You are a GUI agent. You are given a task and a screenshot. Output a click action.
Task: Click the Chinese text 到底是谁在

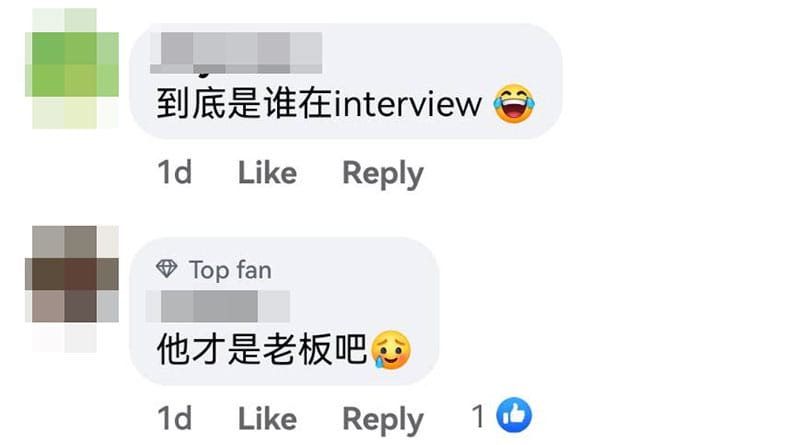point(244,104)
